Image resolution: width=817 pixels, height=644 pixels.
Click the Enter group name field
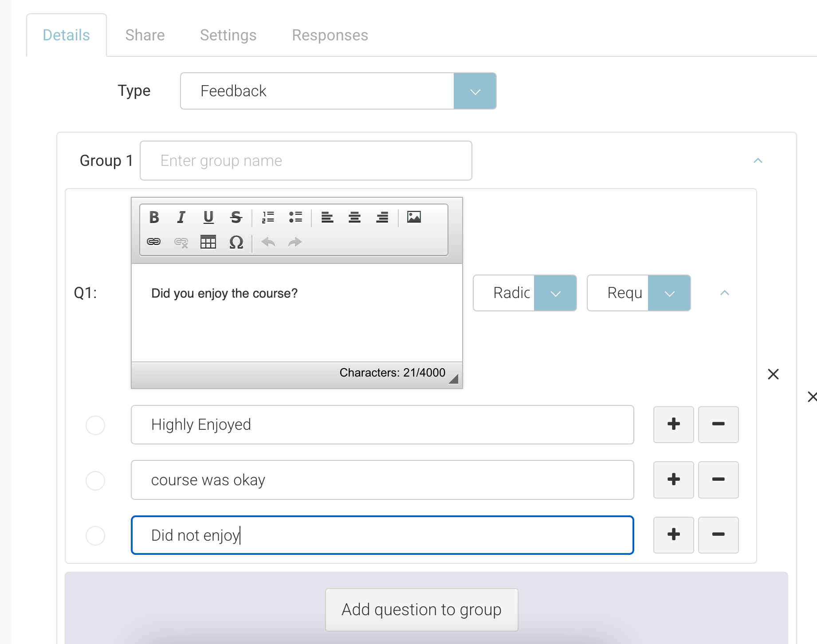point(306,161)
